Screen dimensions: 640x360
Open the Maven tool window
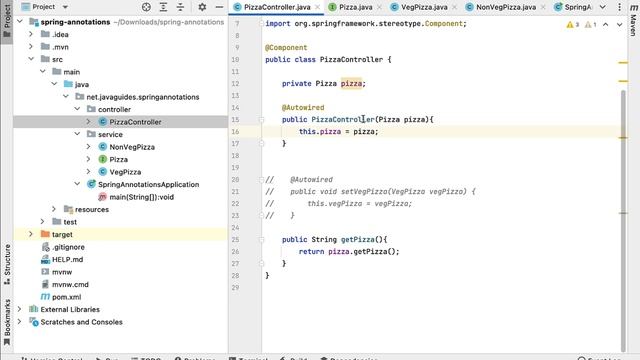(x=633, y=20)
